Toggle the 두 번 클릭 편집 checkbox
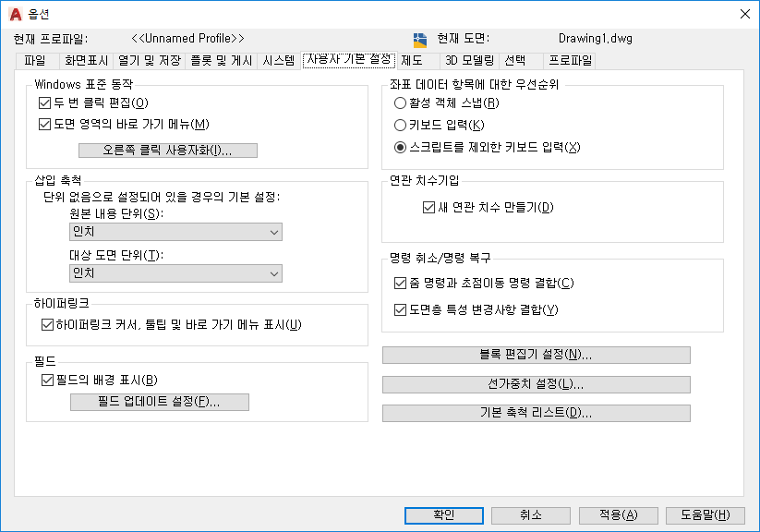The height and width of the screenshot is (532, 760). (44, 103)
